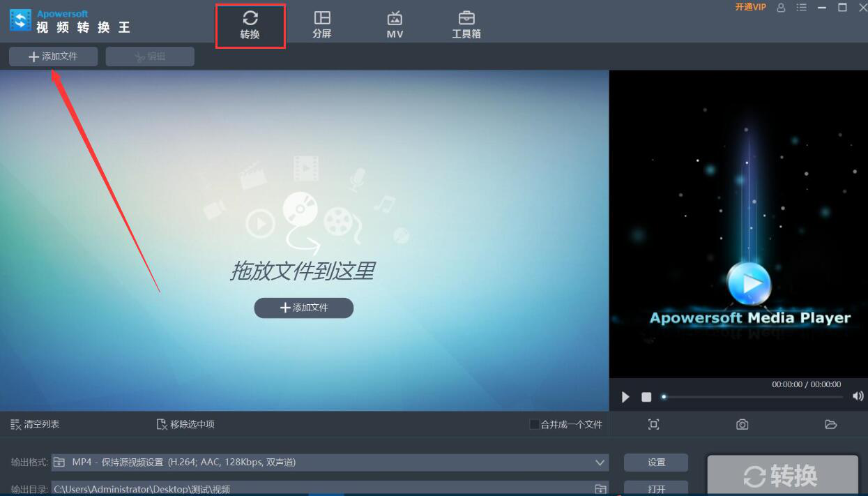Open the snapshot folder icon
This screenshot has height=496, width=868.
(830, 424)
